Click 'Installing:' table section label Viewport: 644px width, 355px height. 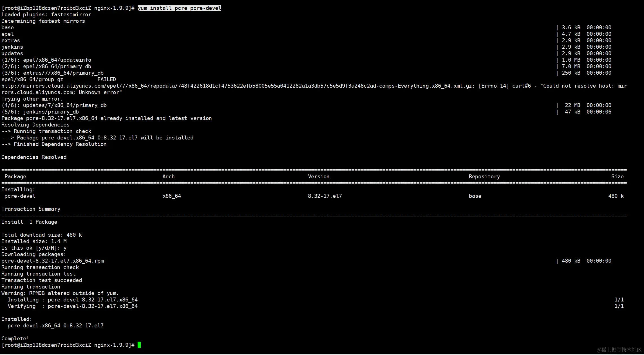pyautogui.click(x=18, y=190)
